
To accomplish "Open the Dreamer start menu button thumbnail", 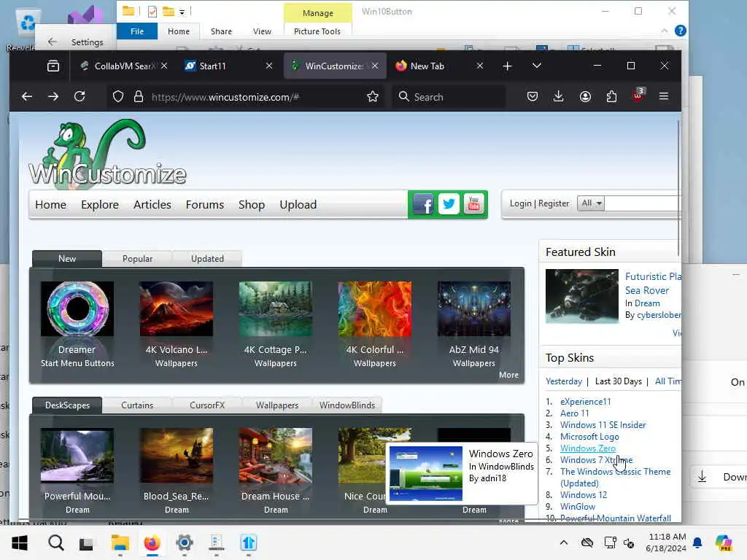I will tap(77, 309).
